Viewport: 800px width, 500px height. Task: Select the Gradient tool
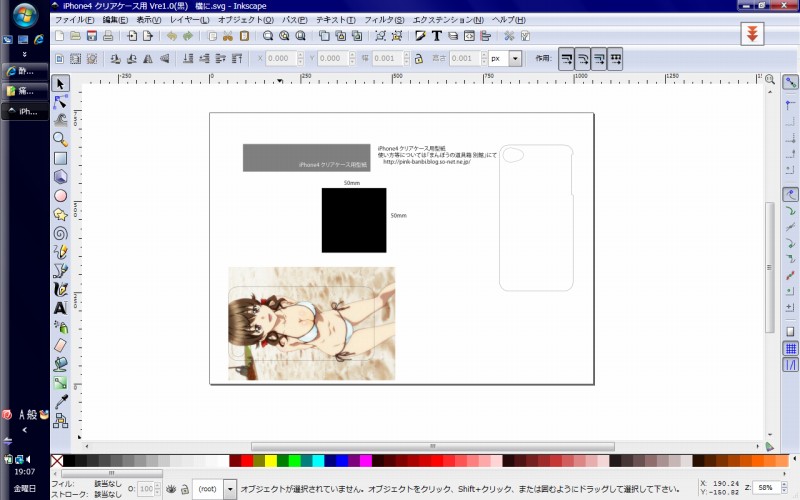point(60,383)
